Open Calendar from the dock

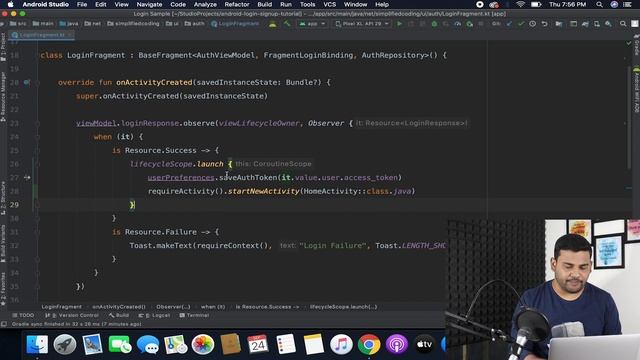click(258, 344)
